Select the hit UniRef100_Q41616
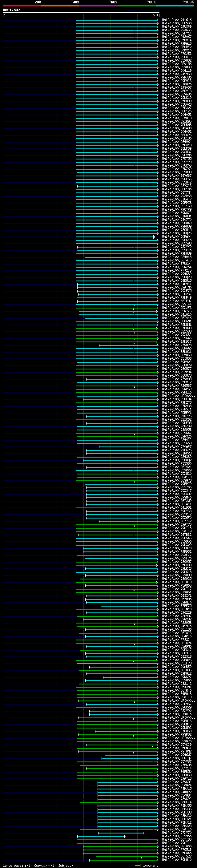The width and height of the screenshot is (197, 868). tap(177, 20)
